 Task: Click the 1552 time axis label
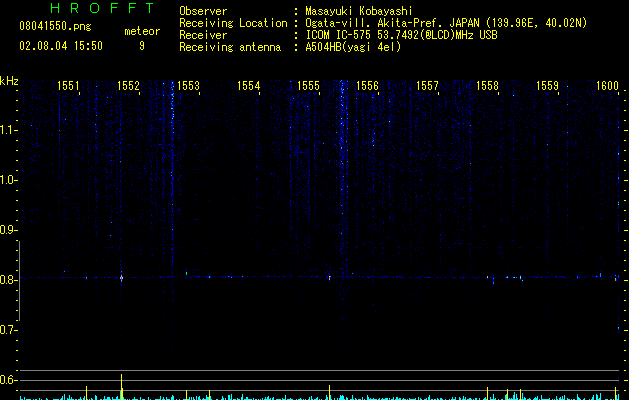pyautogui.click(x=128, y=86)
